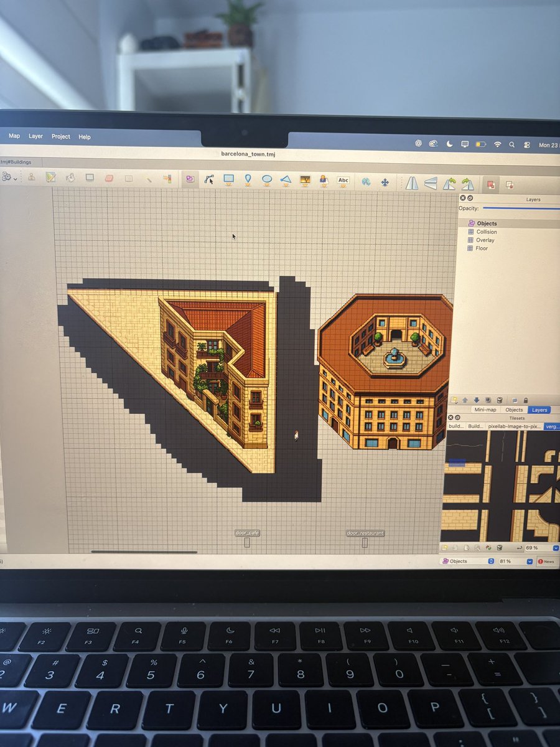
Task: Pick the Insert Polygon tool
Action: tap(286, 180)
